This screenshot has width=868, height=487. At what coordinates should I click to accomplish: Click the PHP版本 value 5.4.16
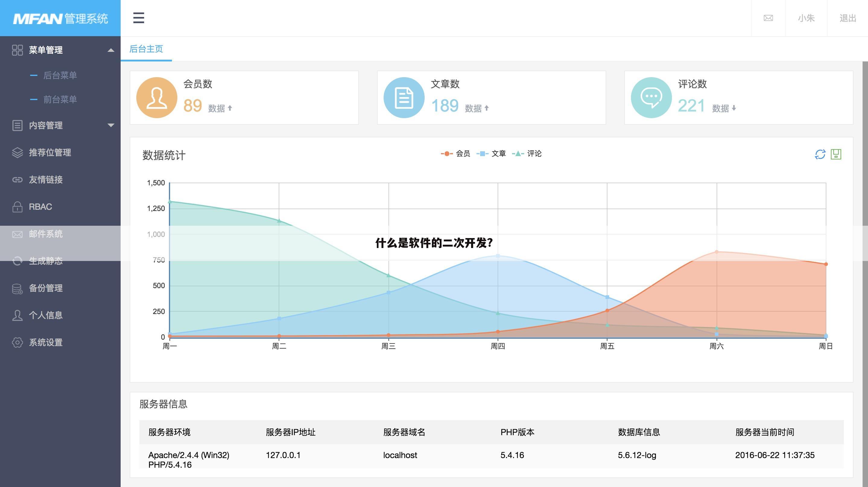(x=512, y=455)
